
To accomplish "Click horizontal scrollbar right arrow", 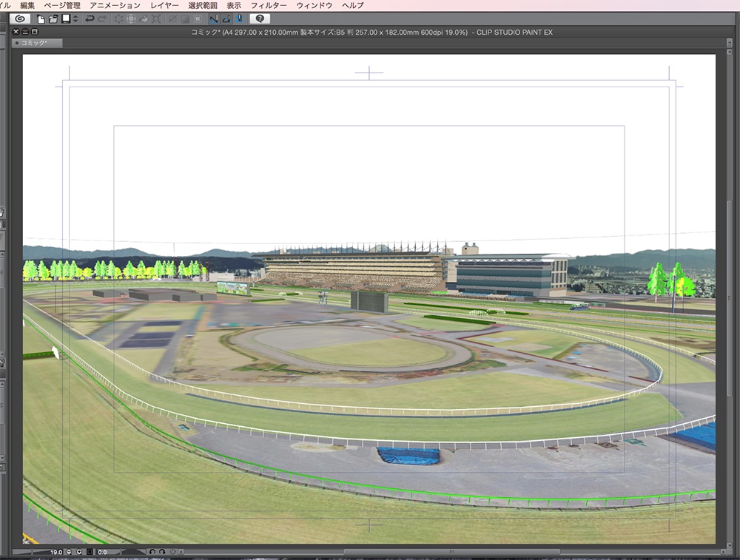I will (723, 552).
